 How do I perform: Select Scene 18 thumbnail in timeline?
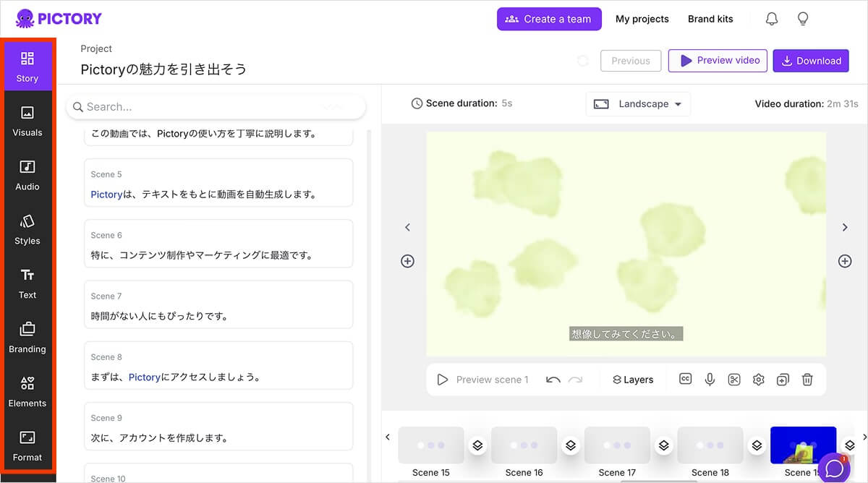click(710, 445)
